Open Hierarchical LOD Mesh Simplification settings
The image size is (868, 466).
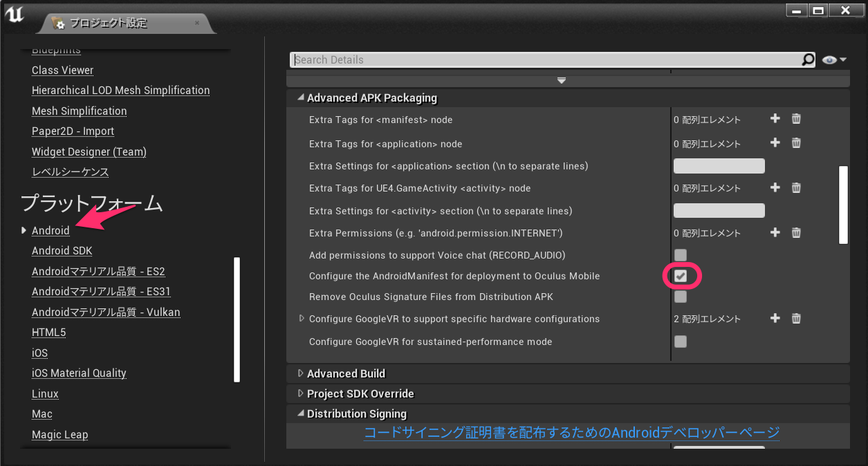(120, 90)
